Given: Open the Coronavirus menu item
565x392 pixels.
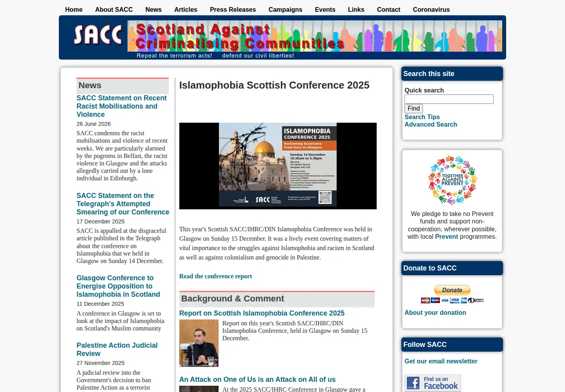Looking at the screenshot, I should pyautogui.click(x=431, y=9).
